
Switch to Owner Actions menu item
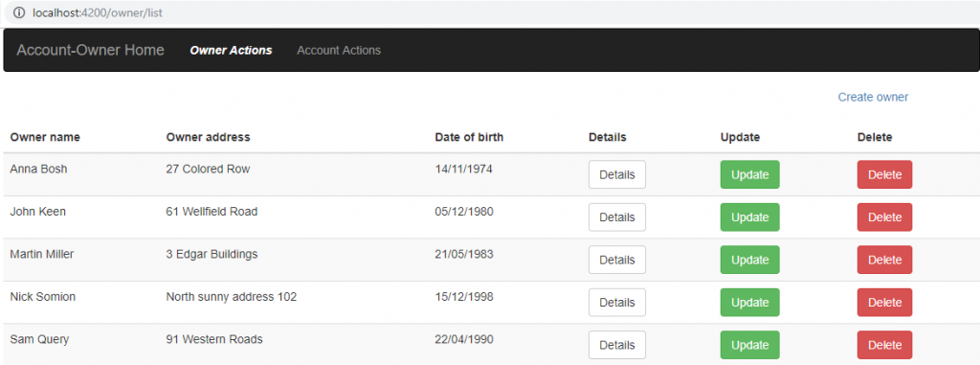(232, 50)
